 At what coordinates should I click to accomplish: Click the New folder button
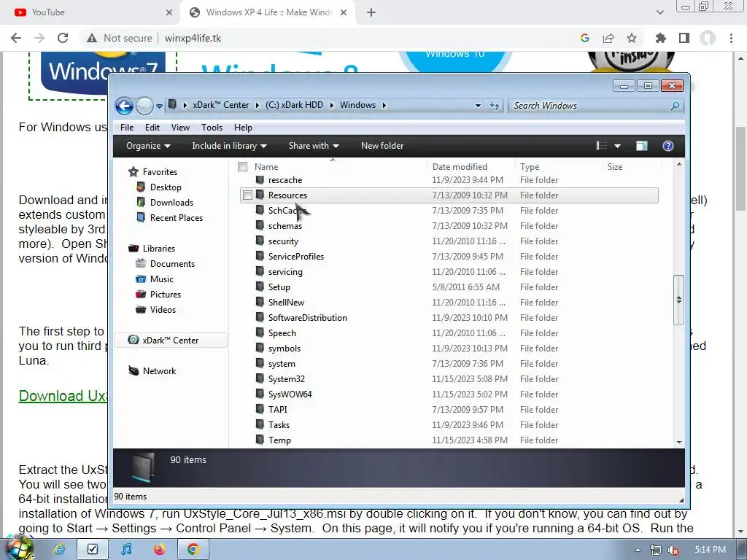point(382,146)
